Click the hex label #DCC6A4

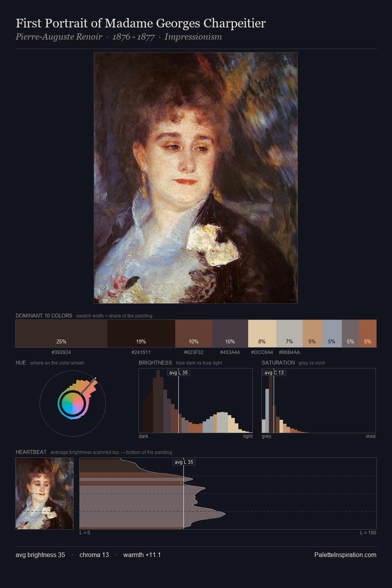262,352
